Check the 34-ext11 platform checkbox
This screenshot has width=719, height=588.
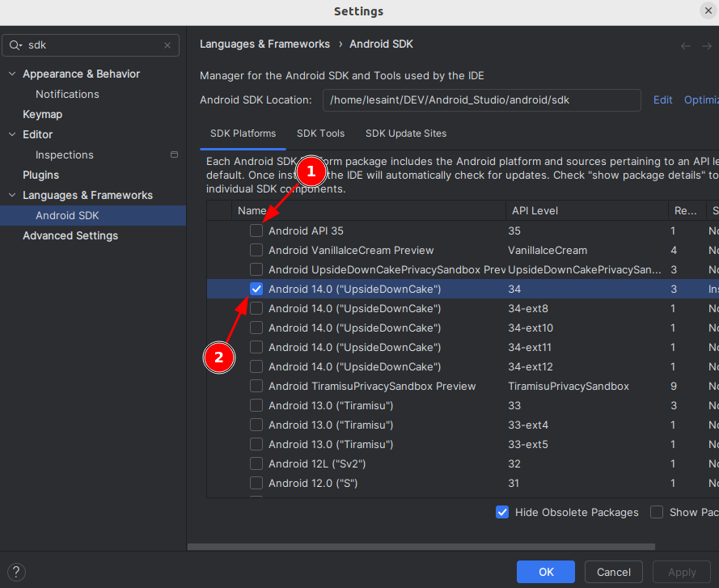256,347
